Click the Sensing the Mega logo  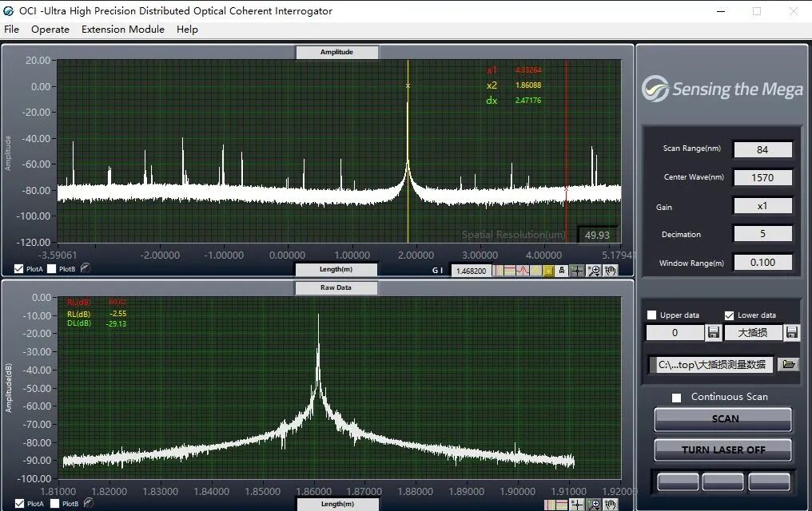tap(722, 89)
